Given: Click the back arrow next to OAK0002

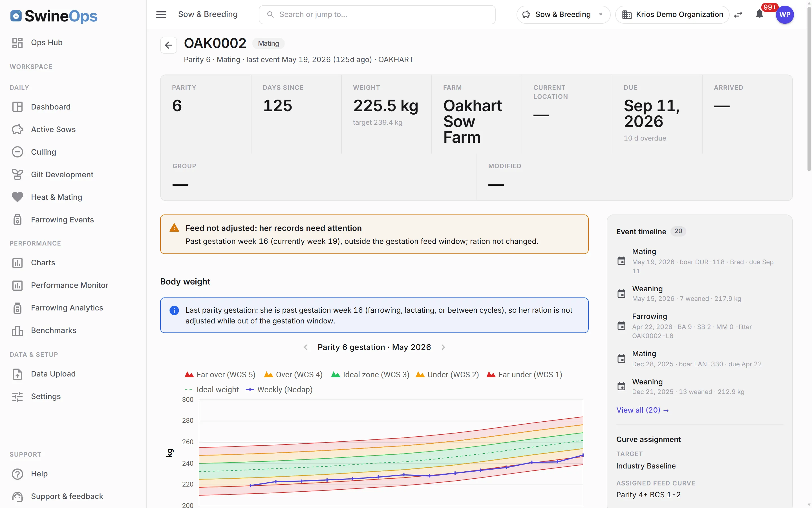Looking at the screenshot, I should tap(168, 45).
